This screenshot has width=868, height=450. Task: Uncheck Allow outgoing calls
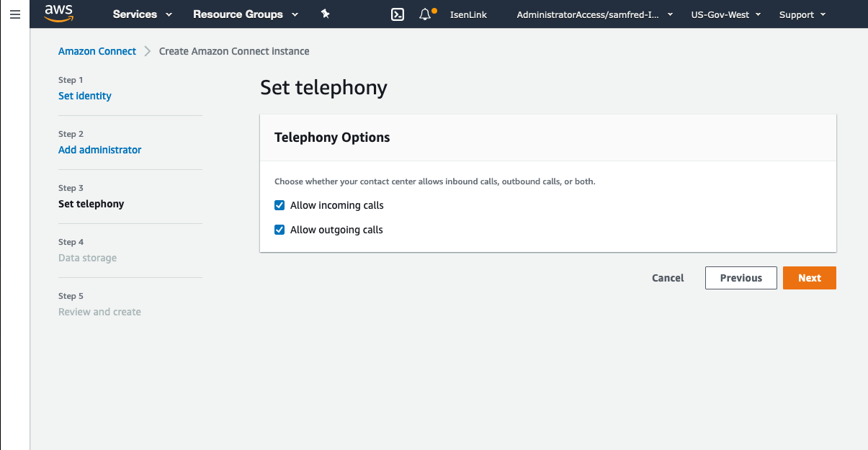click(279, 230)
